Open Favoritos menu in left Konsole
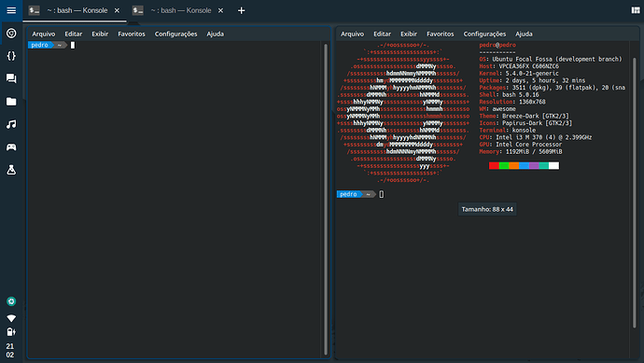The height and width of the screenshot is (363, 644). 132,35
